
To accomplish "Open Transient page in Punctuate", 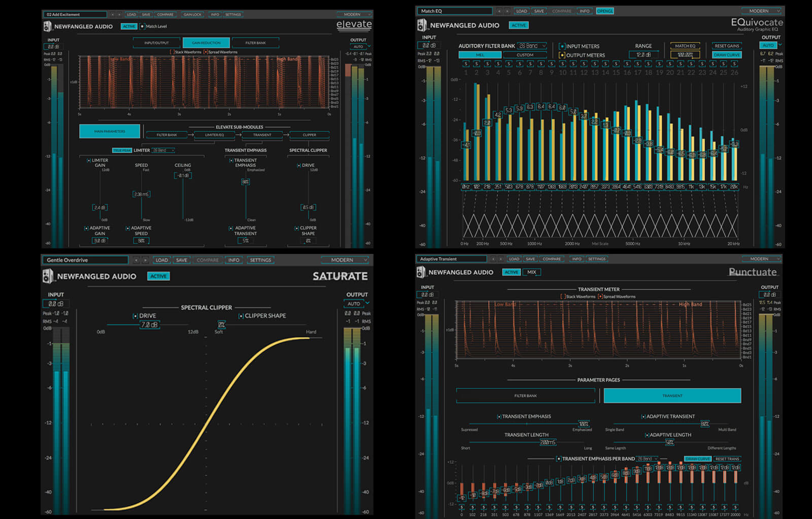I will pyautogui.click(x=672, y=396).
